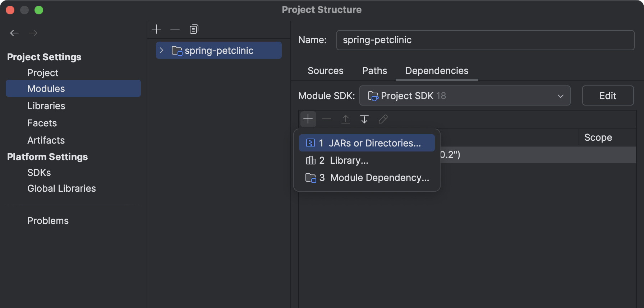Expand the spring-petclinic module tree node
This screenshot has height=308, width=644.
[x=162, y=51]
